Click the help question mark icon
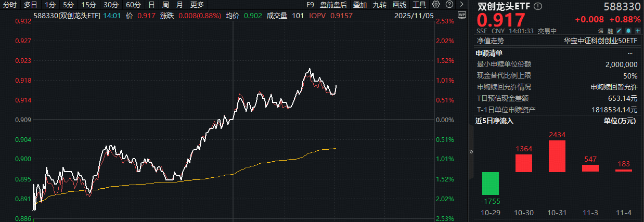 tap(448, 5)
